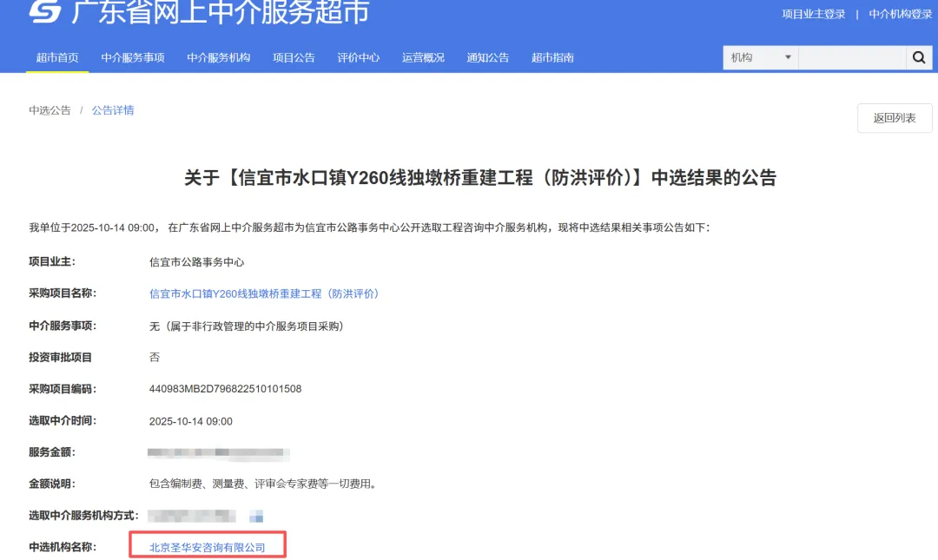Click the 返回列表 return button
Screen dimensions: 938x560
coord(895,117)
